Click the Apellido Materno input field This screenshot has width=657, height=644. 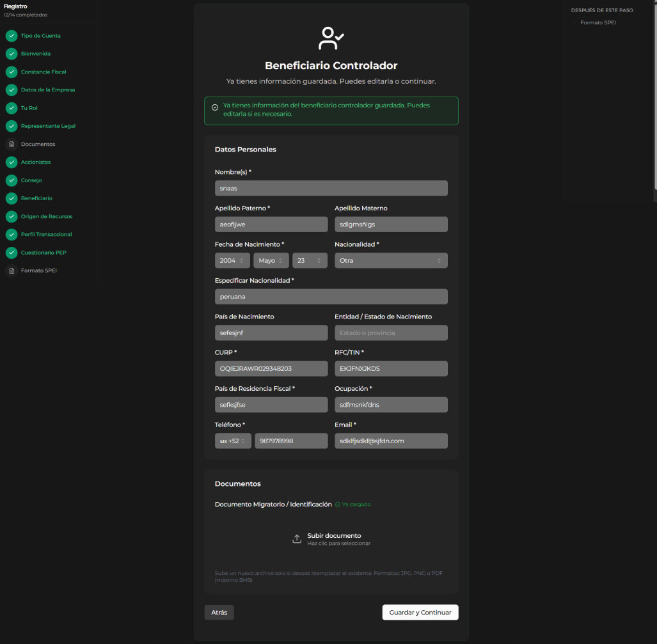[x=391, y=224]
